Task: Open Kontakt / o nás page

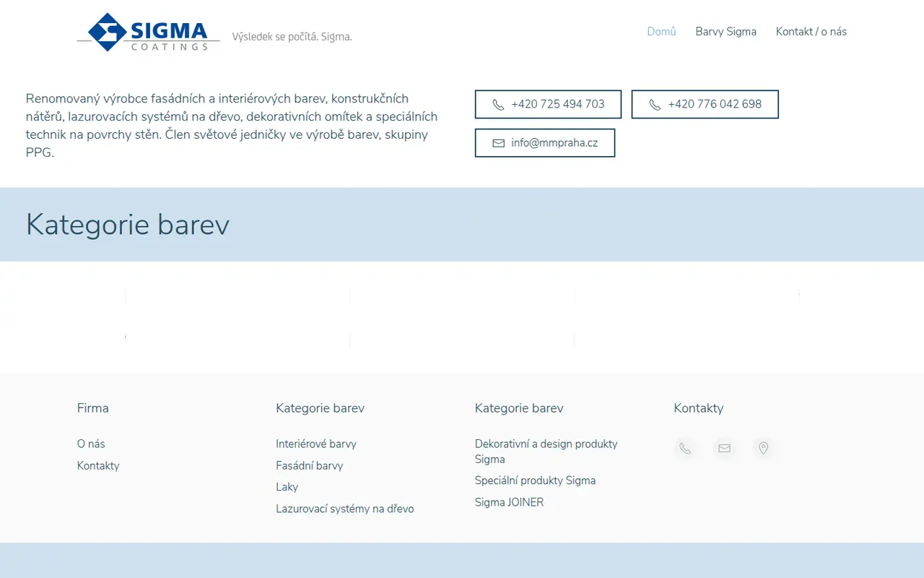Action: [811, 32]
